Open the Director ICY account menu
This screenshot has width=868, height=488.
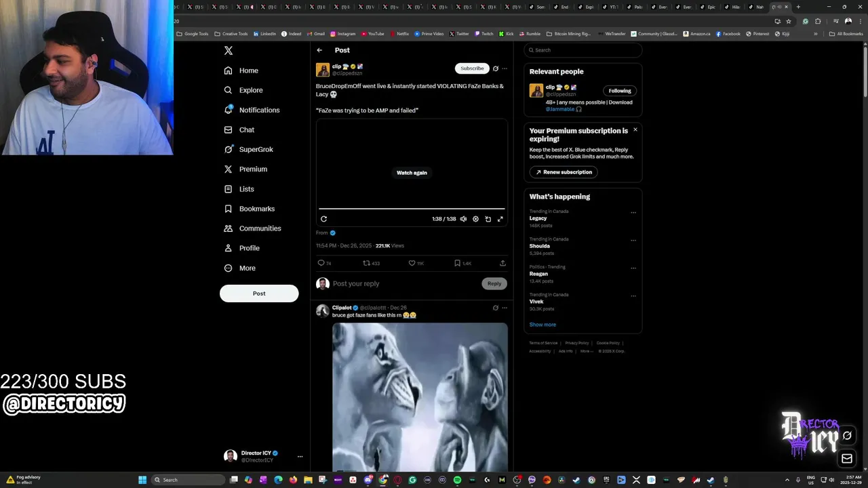point(264,456)
